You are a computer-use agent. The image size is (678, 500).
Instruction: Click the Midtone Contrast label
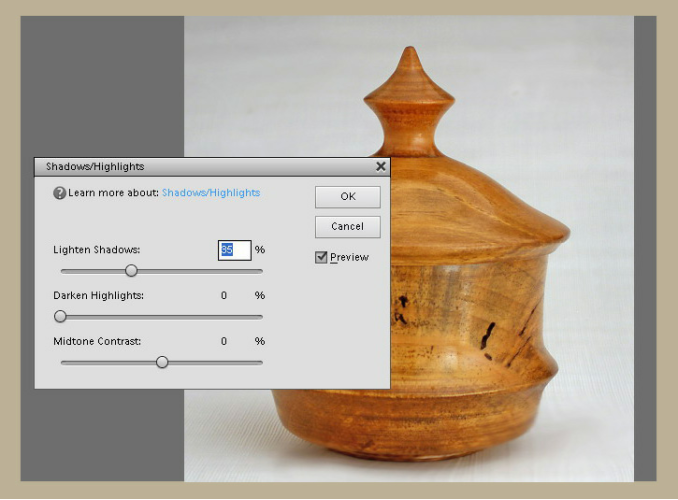[x=97, y=342]
